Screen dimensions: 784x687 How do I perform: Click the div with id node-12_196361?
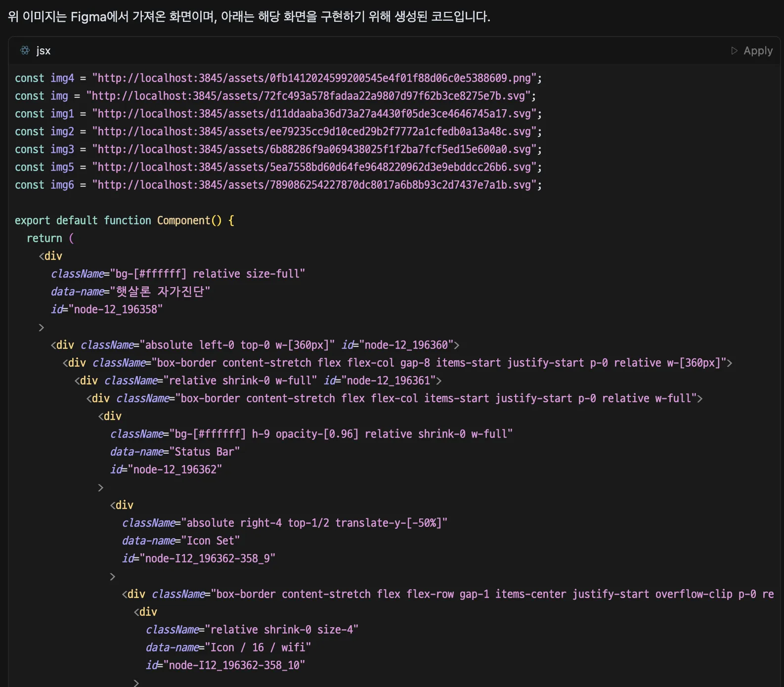[258, 381]
